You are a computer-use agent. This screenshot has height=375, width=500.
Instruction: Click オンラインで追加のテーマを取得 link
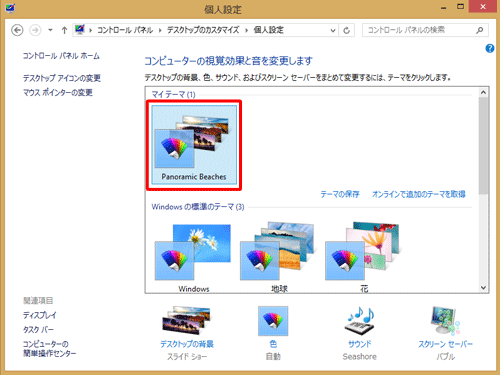pos(419,194)
